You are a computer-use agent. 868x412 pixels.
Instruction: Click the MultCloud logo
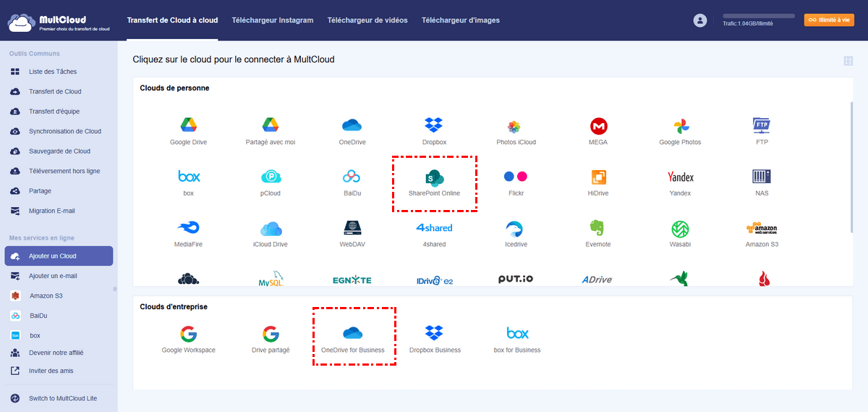[59, 22]
